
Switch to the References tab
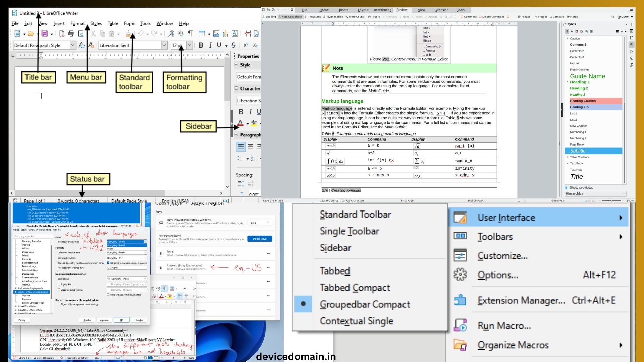[x=382, y=10]
